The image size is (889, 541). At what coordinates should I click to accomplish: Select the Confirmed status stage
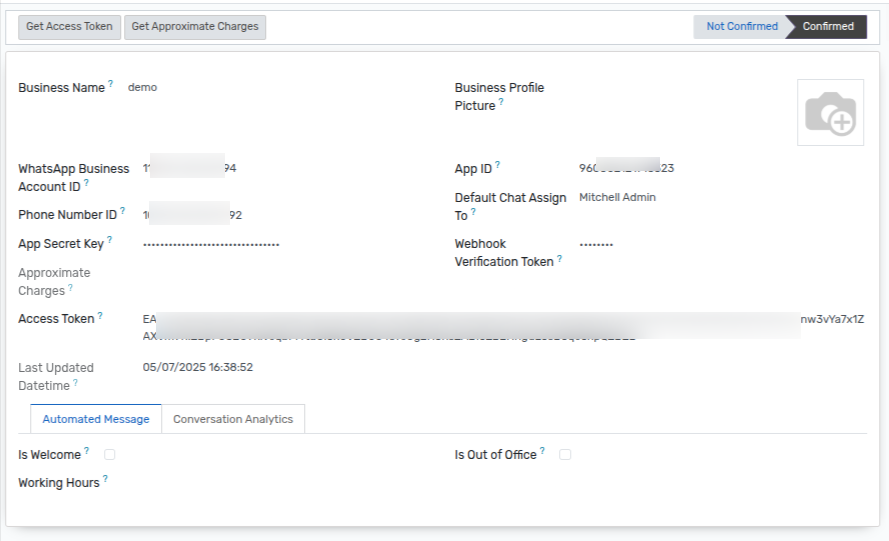pos(828,27)
